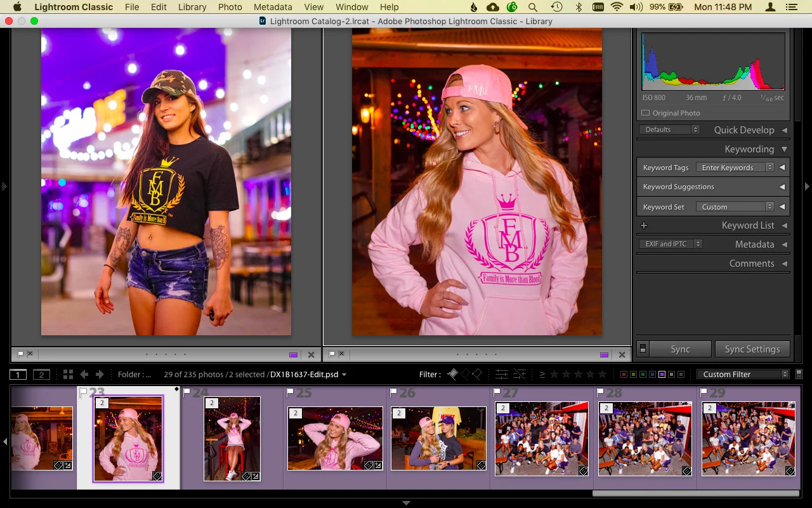Image resolution: width=812 pixels, height=508 pixels.
Task: Collapse right panel with edge arrow
Action: (807, 186)
